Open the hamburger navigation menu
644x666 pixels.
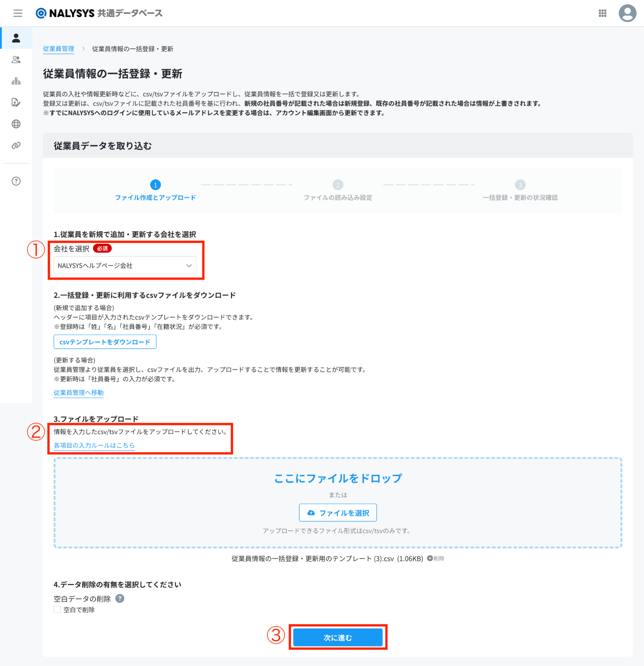(18, 13)
